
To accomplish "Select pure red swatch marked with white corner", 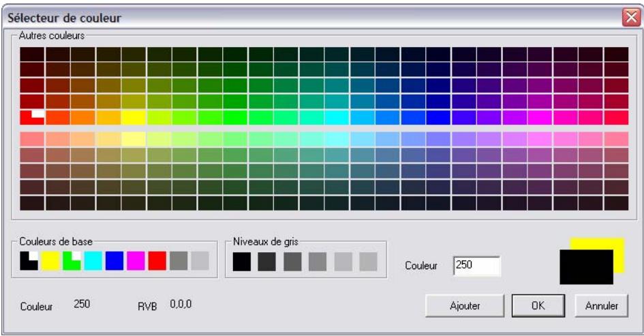I will click(33, 117).
